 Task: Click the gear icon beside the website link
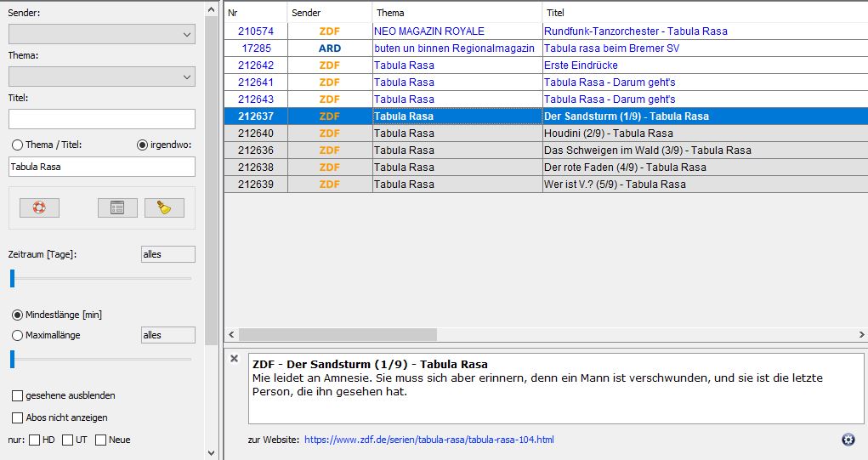coord(848,440)
